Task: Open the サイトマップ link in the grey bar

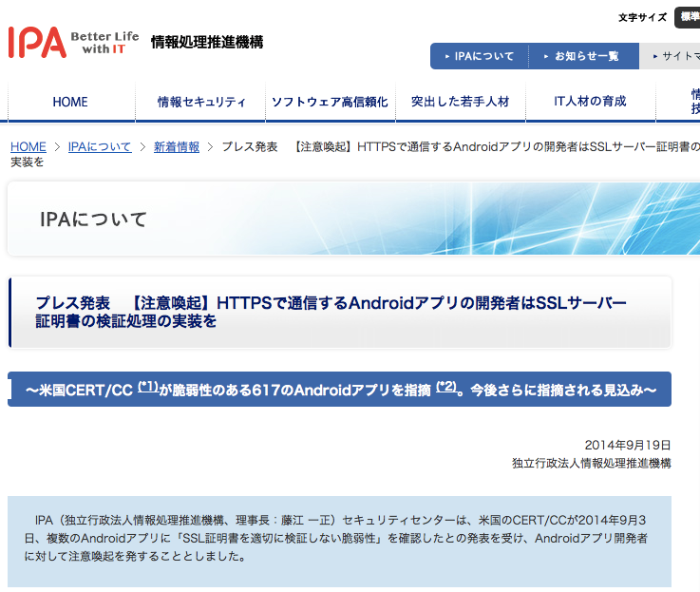Action: coord(675,56)
